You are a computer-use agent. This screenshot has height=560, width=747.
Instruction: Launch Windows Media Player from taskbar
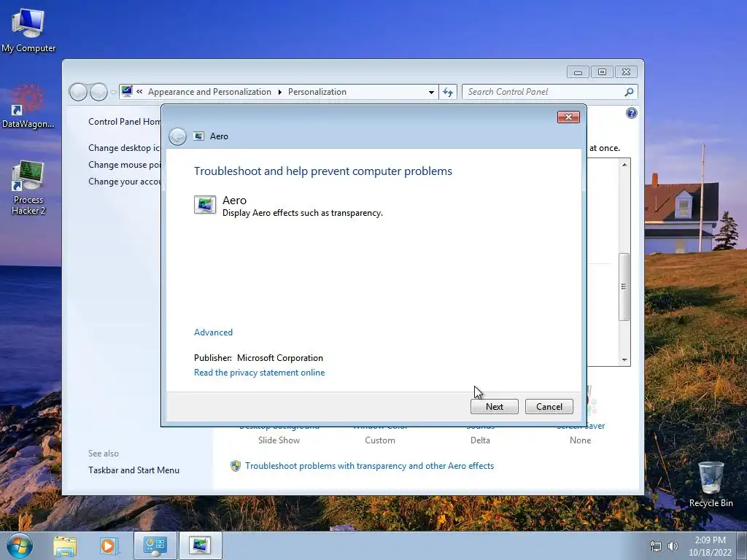[109, 545]
